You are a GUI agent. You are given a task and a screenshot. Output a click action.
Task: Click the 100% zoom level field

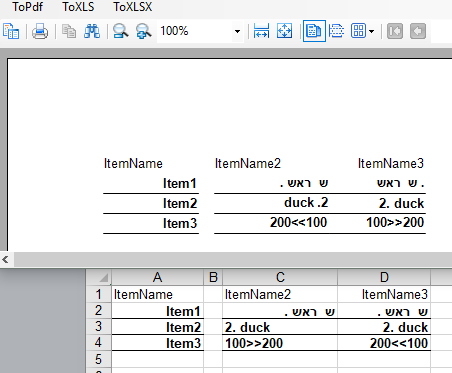pos(195,31)
